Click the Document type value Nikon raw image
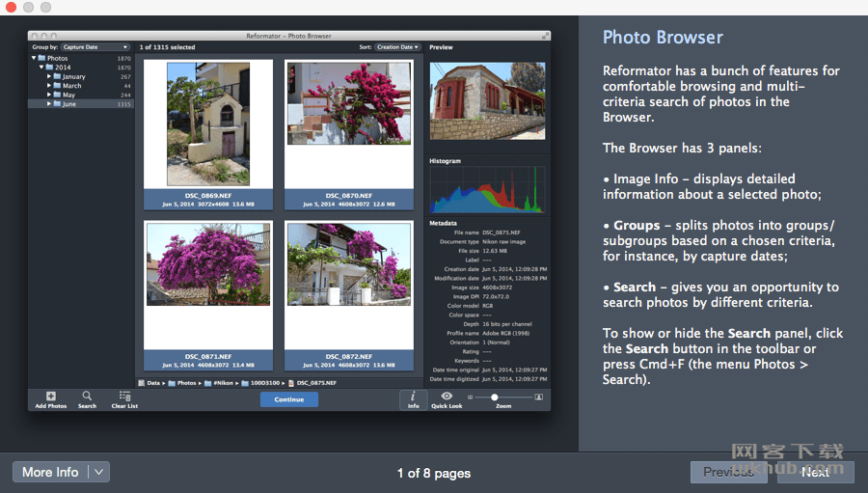 [503, 241]
